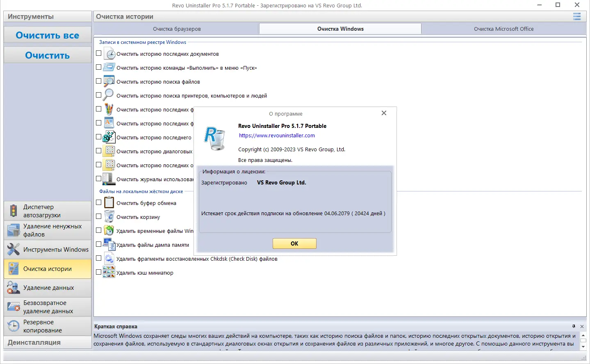Viewport: 590px width, 364px height.
Task: Click the memory dump files icon
Action: pyautogui.click(x=109, y=244)
